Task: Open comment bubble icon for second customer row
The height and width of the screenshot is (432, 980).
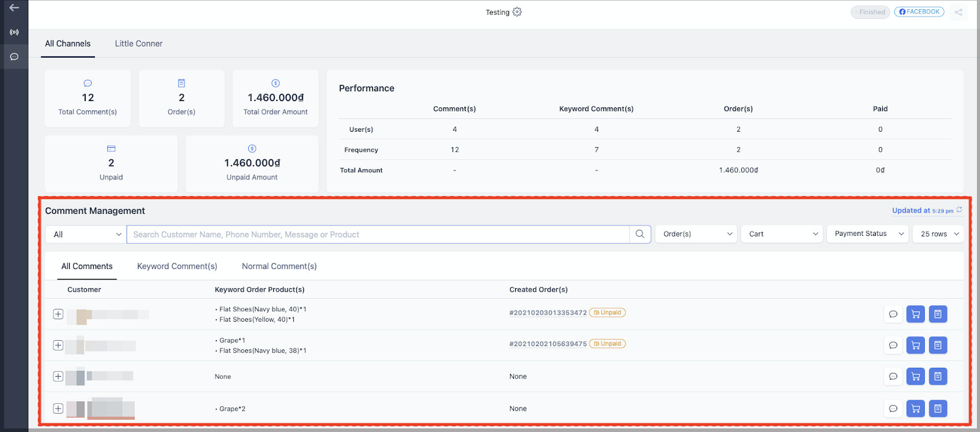Action: [893, 346]
